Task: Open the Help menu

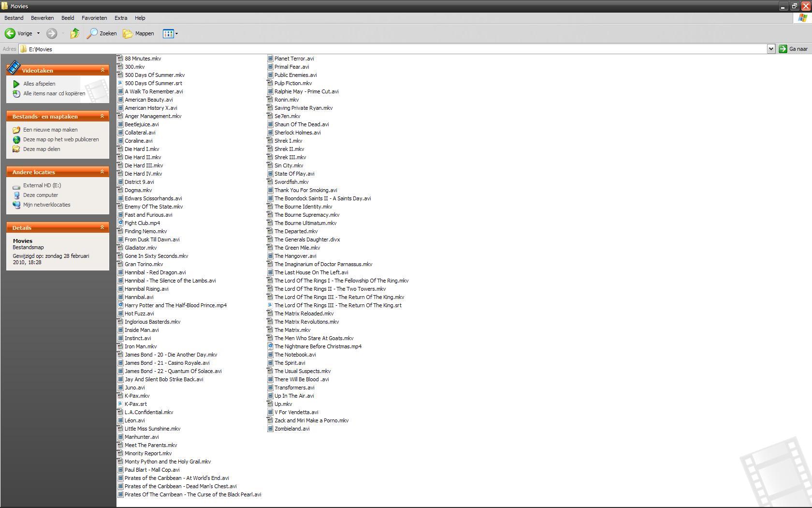Action: pos(140,18)
